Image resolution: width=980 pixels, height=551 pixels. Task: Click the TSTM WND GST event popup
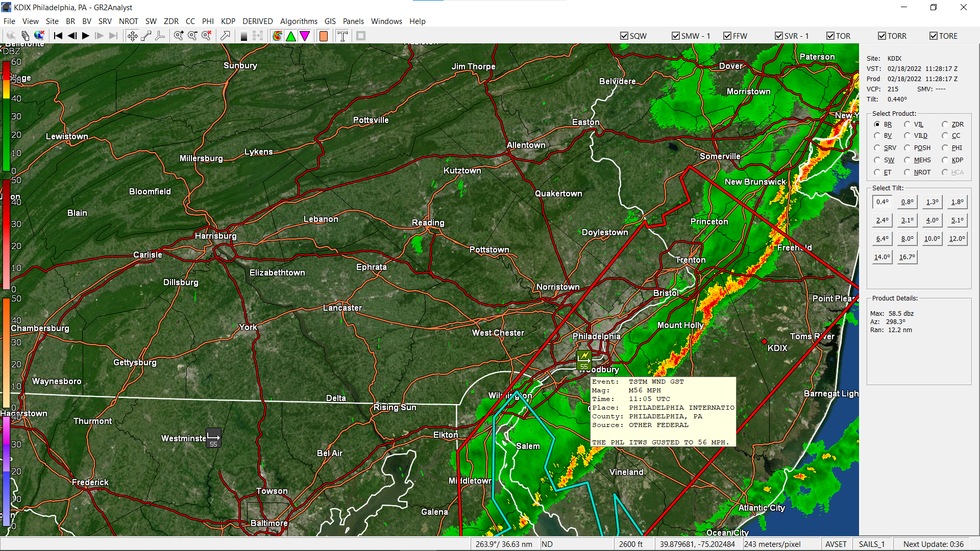663,412
